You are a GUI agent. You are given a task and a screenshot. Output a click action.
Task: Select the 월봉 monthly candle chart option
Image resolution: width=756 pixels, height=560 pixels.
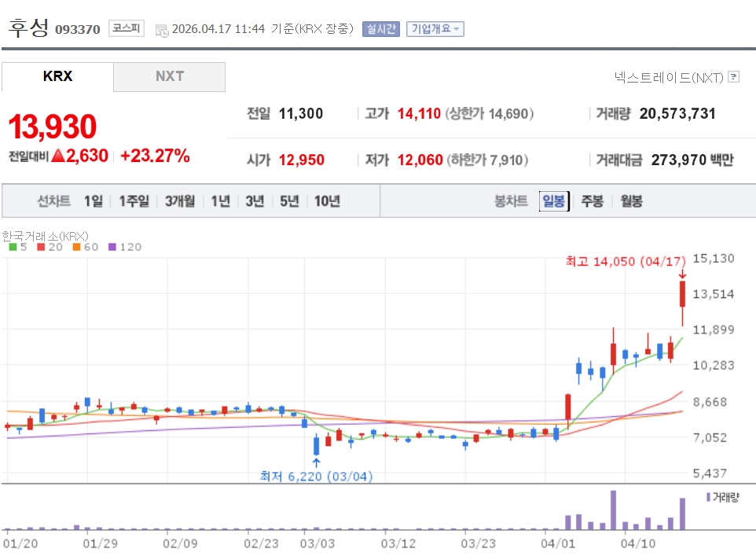tap(631, 201)
